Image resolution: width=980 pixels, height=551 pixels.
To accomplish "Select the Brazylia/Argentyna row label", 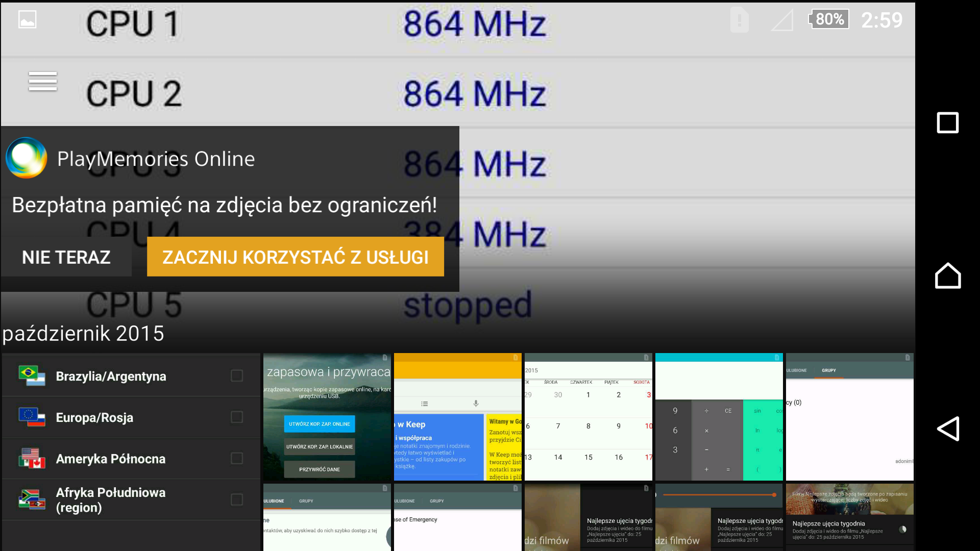I will click(x=111, y=376).
